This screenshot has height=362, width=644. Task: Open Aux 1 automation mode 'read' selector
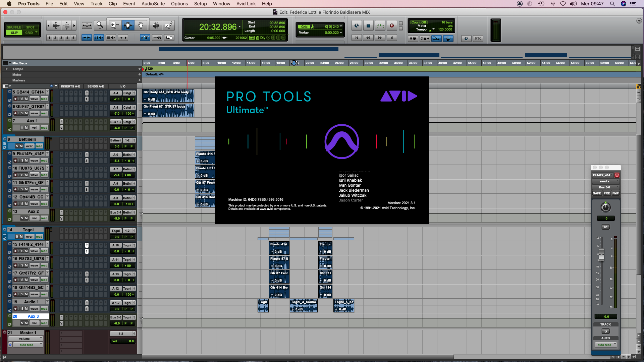44,128
